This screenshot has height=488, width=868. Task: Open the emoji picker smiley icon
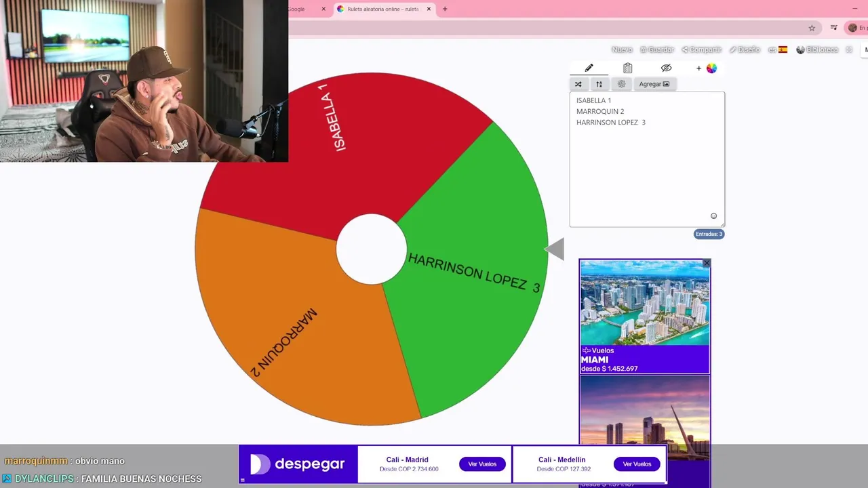click(713, 216)
